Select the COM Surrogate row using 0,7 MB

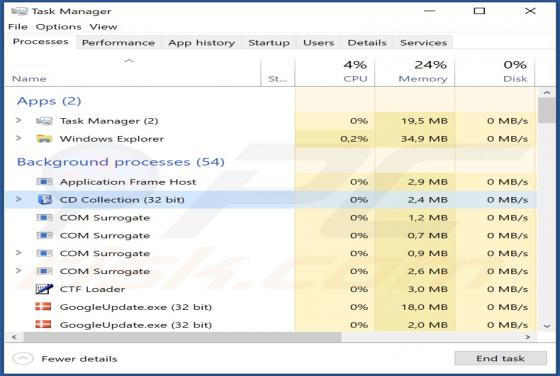(x=270, y=235)
